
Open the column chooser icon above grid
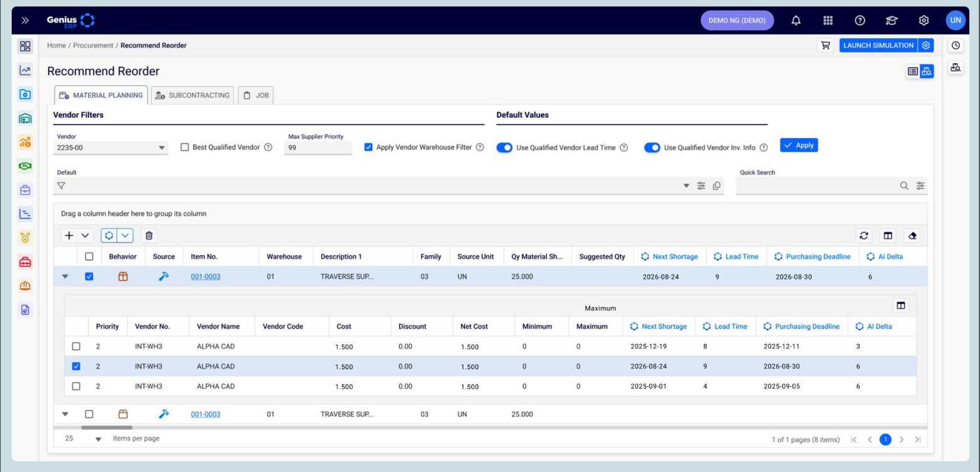(888, 235)
